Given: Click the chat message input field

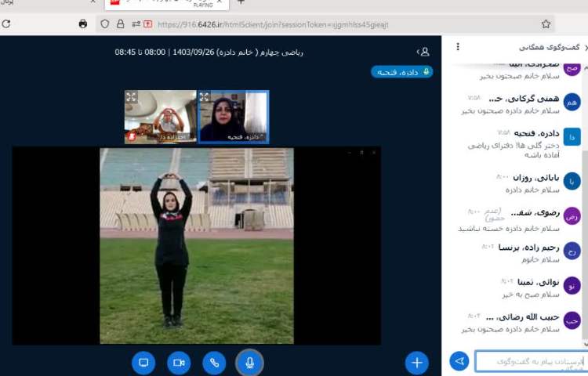Looking at the screenshot, I should [529, 361].
